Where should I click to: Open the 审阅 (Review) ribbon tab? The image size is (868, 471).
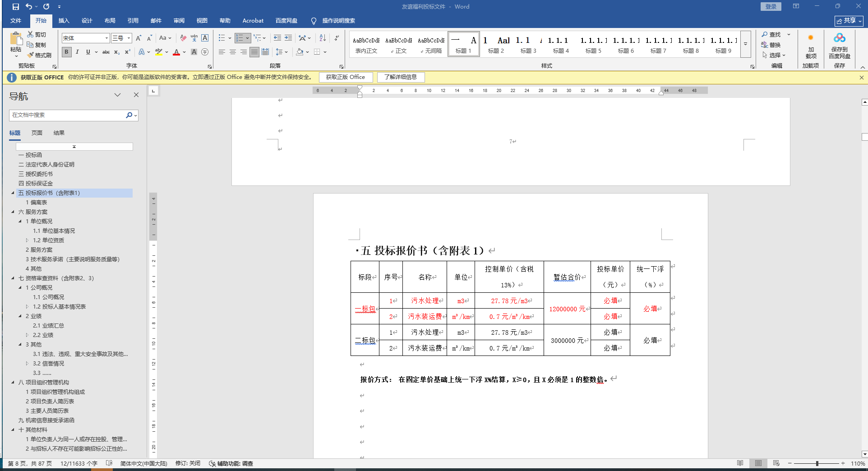pos(179,21)
